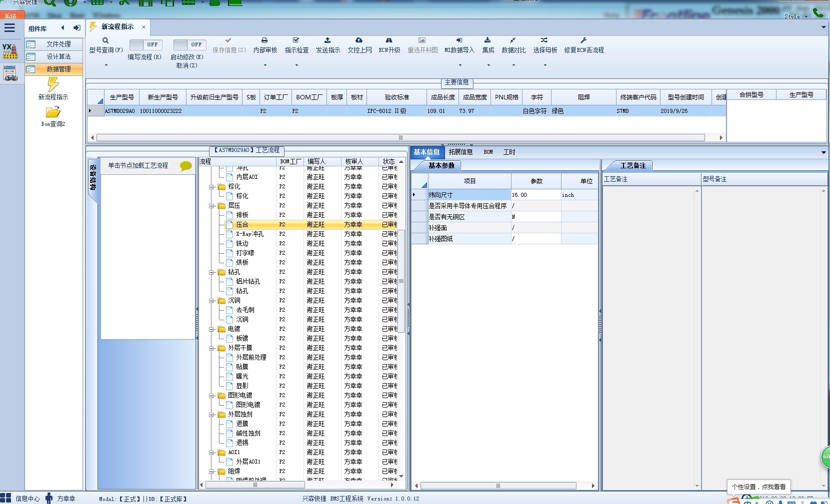
Task: Run 指示检查 toolbar command
Action: click(296, 44)
